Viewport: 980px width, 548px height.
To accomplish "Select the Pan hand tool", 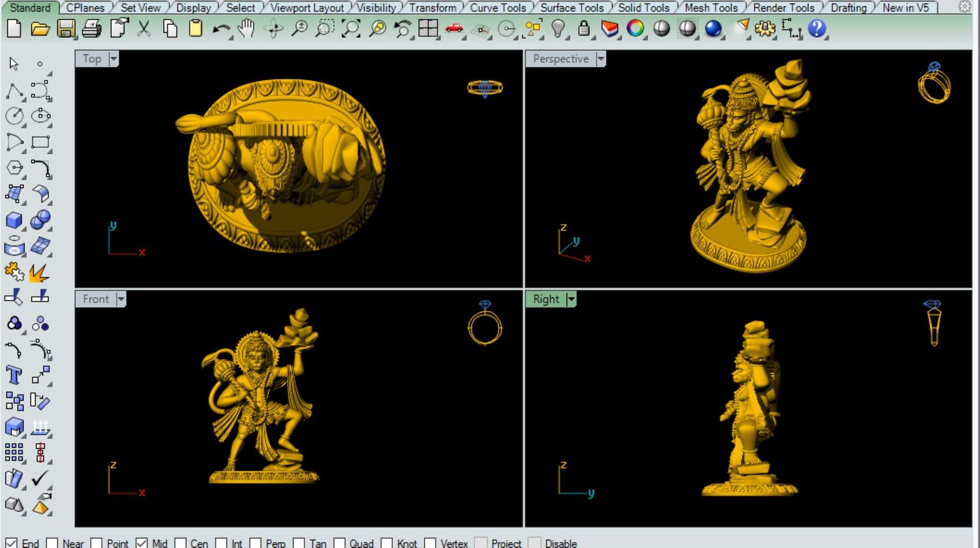I will (246, 29).
